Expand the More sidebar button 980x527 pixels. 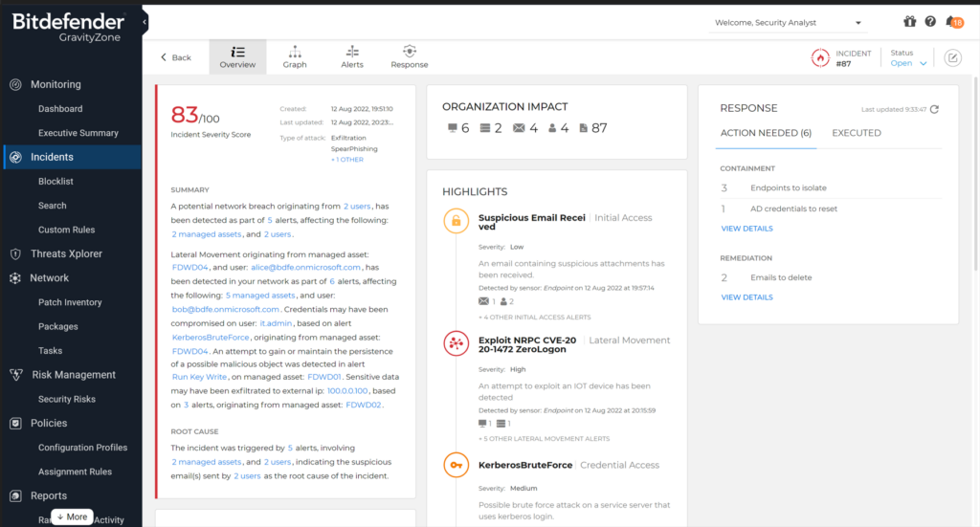pos(72,517)
